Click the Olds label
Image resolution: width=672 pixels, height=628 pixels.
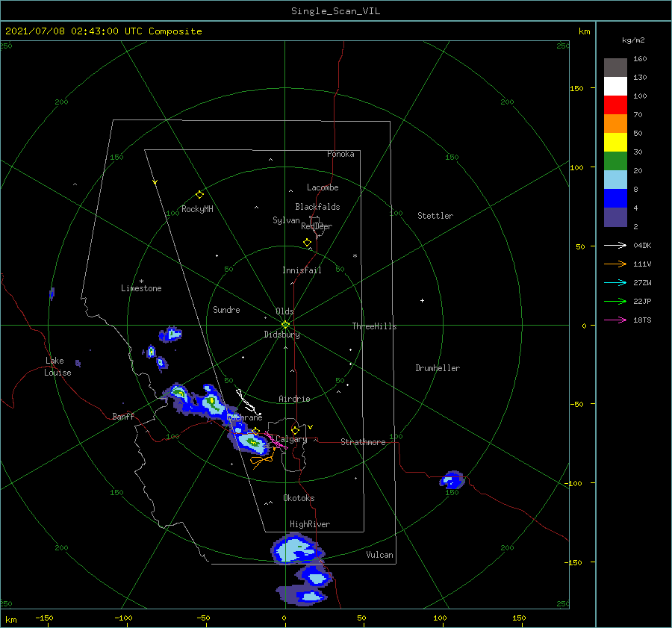tap(284, 311)
